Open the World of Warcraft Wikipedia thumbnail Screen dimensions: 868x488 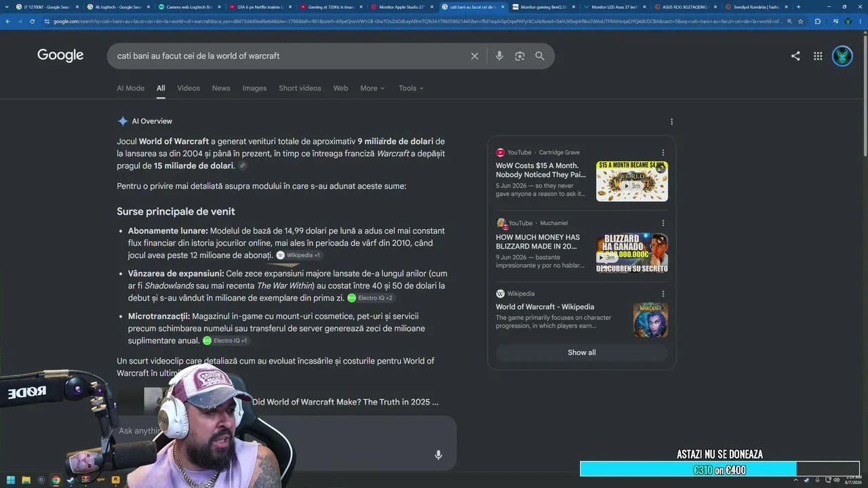tap(650, 320)
